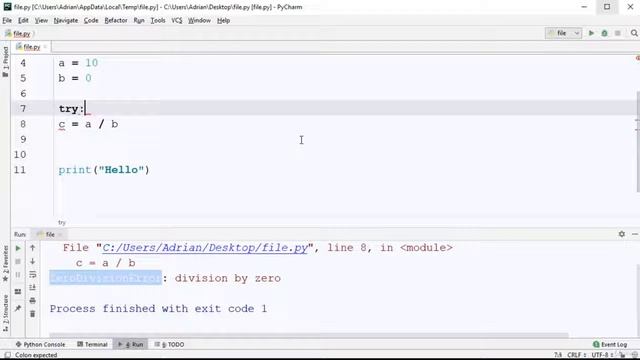Click 'a = 10' on line 4
Image resolution: width=640 pixels, height=360 pixels.
point(78,63)
